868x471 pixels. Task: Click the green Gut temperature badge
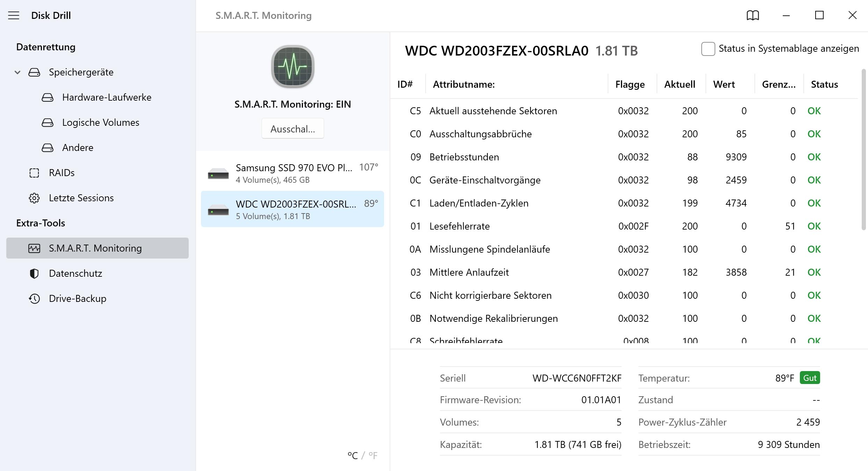[810, 378]
